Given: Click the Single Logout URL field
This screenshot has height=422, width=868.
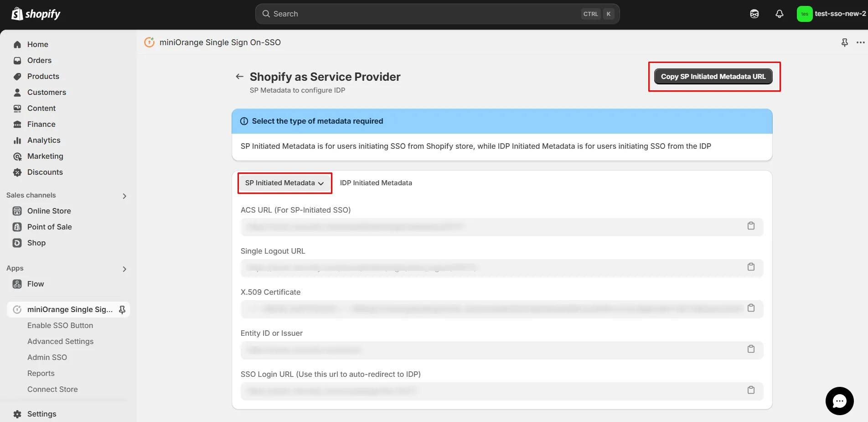Looking at the screenshot, I should 501,268.
